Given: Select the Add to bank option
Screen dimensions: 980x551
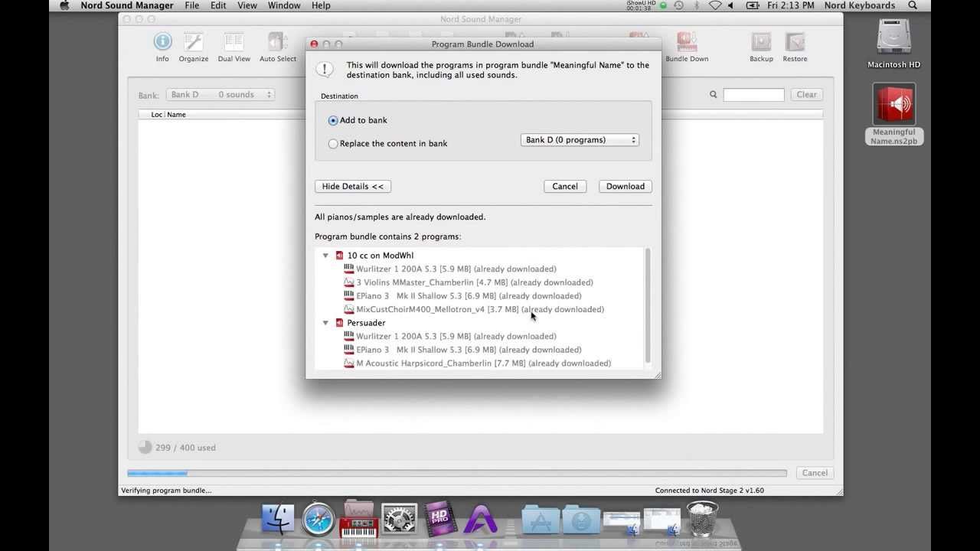Looking at the screenshot, I should (358, 120).
